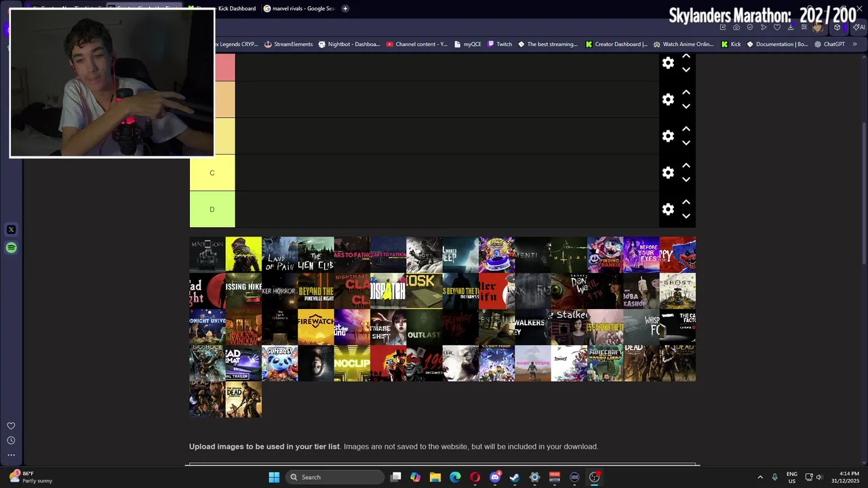Image resolution: width=868 pixels, height=488 pixels.
Task: Open the settings gear above the tier C gear
Action: click(x=668, y=136)
